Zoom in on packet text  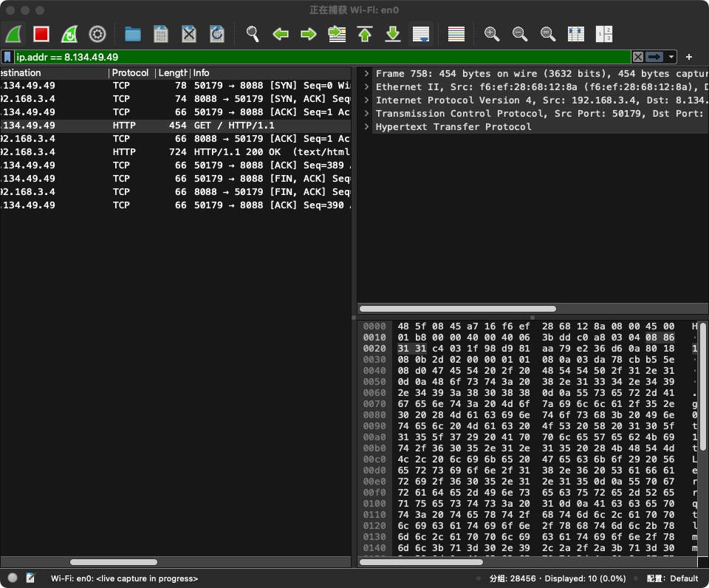492,34
